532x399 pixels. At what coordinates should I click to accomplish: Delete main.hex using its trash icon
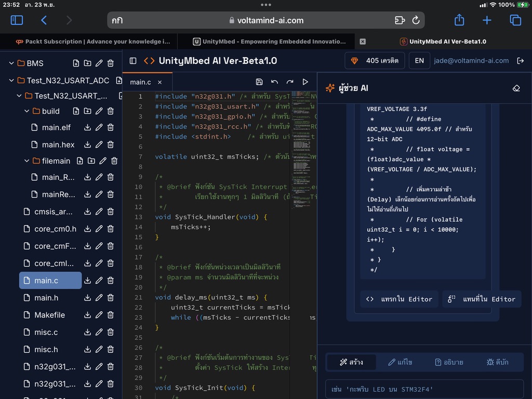110,144
